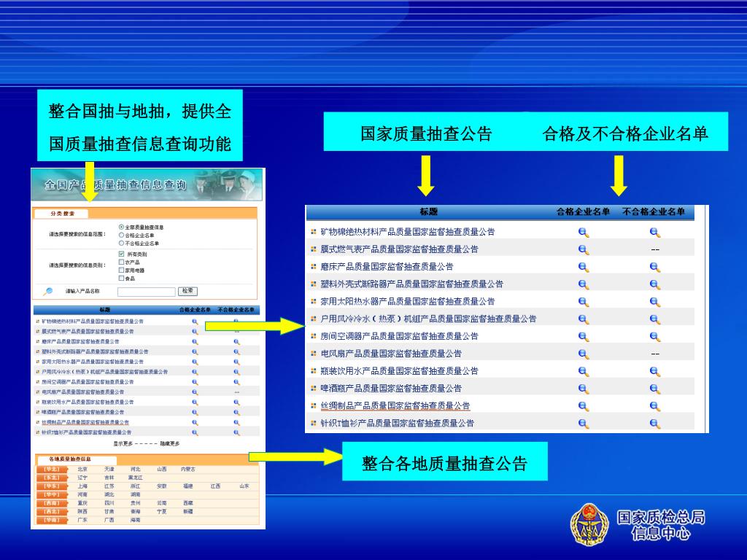The image size is (747, 560).
Task: Select the 华东 region label
Action: tap(52, 486)
